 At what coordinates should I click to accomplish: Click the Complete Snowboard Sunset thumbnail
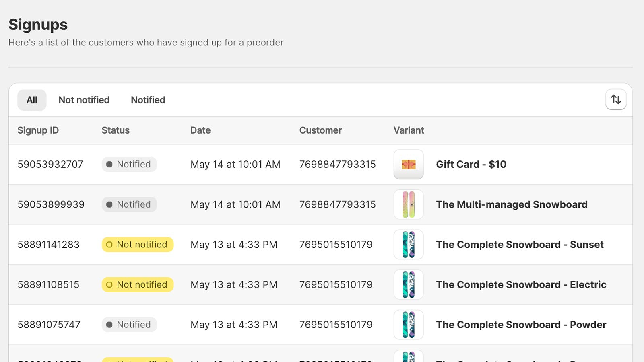(409, 245)
